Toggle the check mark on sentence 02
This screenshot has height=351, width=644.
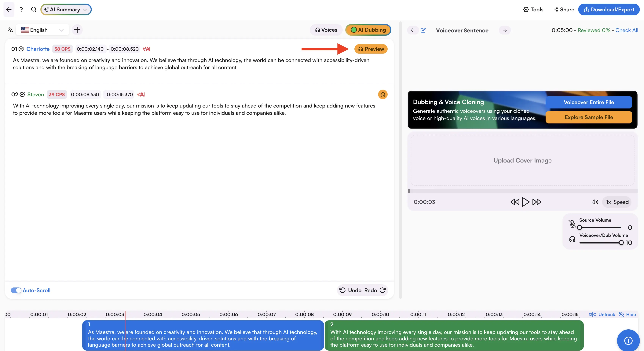[22, 94]
